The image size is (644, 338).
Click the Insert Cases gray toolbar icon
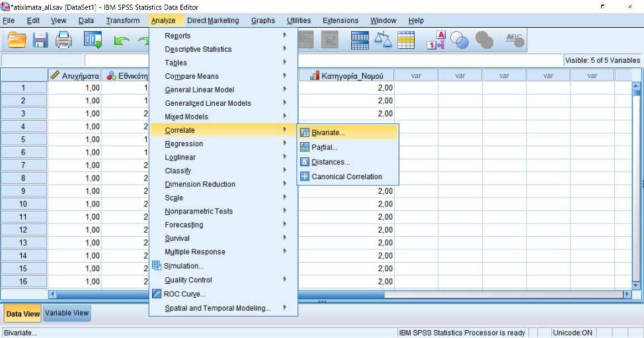[x=306, y=40]
